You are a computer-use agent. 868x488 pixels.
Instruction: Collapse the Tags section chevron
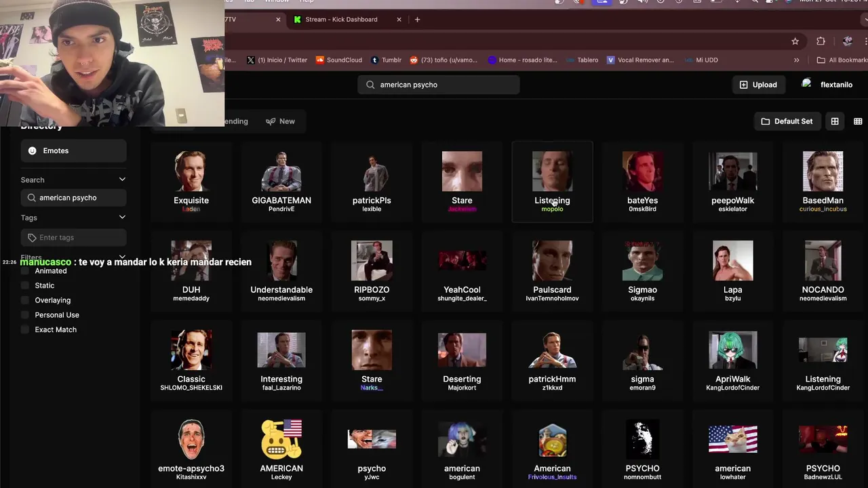pyautogui.click(x=122, y=218)
